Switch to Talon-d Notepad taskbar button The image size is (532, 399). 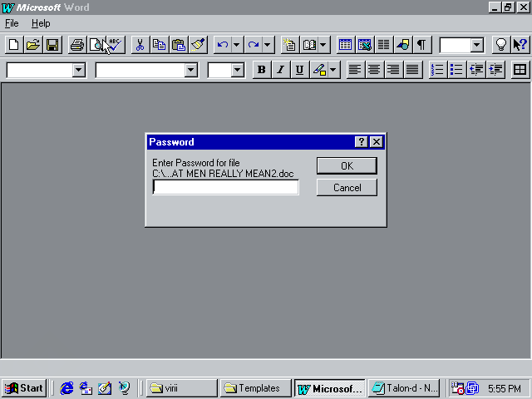coord(404,388)
